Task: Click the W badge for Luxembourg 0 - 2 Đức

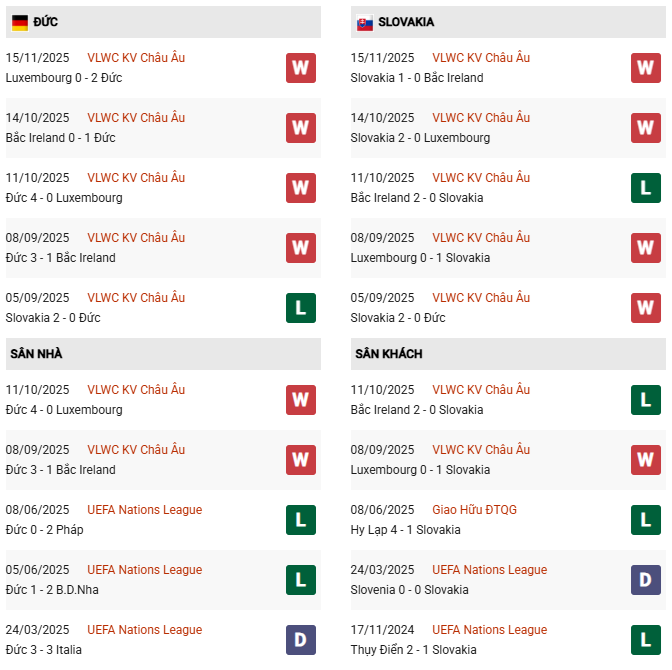Action: coord(300,68)
